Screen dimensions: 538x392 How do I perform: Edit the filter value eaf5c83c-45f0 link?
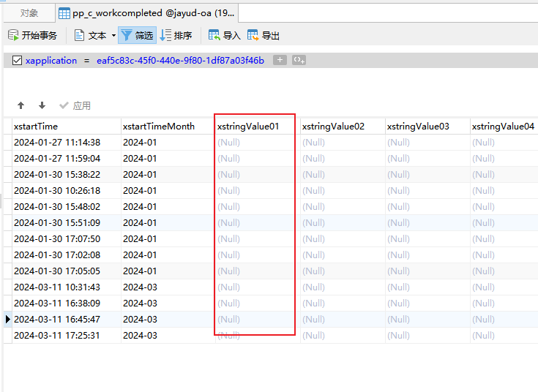click(180, 61)
